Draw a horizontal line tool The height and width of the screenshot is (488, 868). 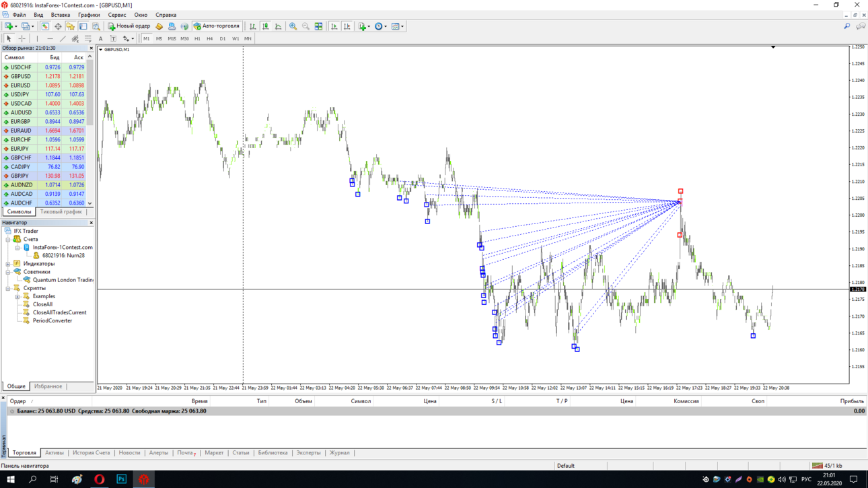coord(50,38)
